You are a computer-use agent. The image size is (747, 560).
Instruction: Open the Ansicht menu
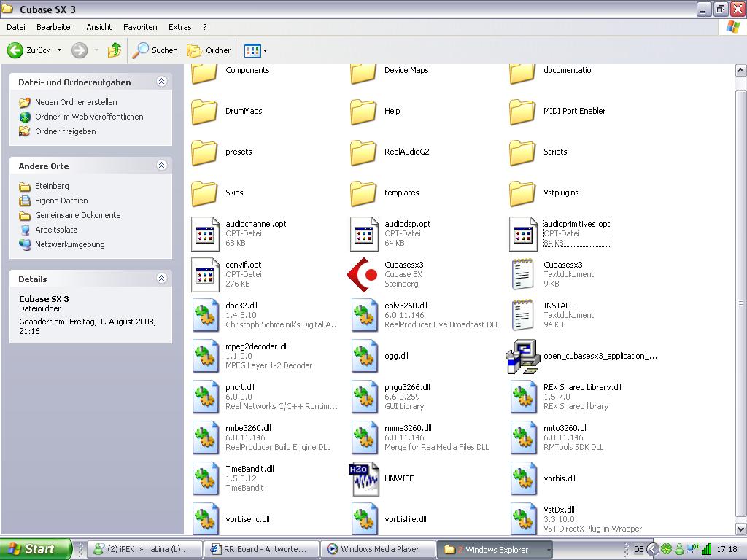(99, 27)
